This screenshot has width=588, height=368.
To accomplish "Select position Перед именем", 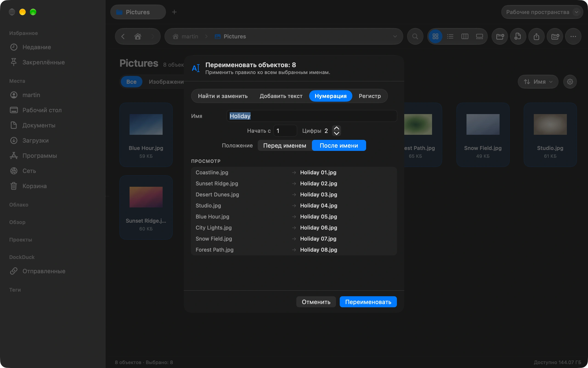I will point(285,146).
